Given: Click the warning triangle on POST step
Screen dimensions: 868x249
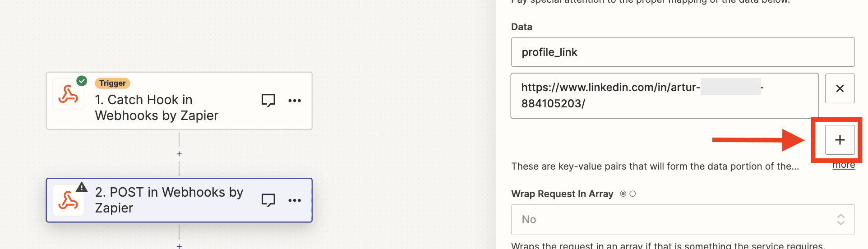Looking at the screenshot, I should pos(82,187).
